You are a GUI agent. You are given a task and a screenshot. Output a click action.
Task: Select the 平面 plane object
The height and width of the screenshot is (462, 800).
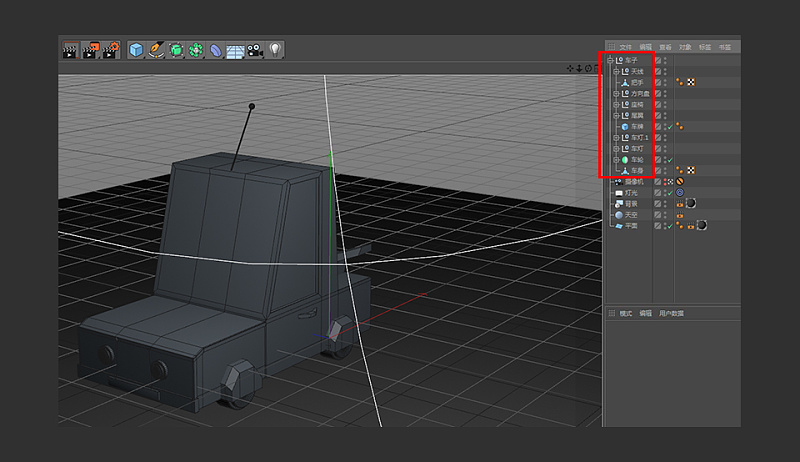631,225
